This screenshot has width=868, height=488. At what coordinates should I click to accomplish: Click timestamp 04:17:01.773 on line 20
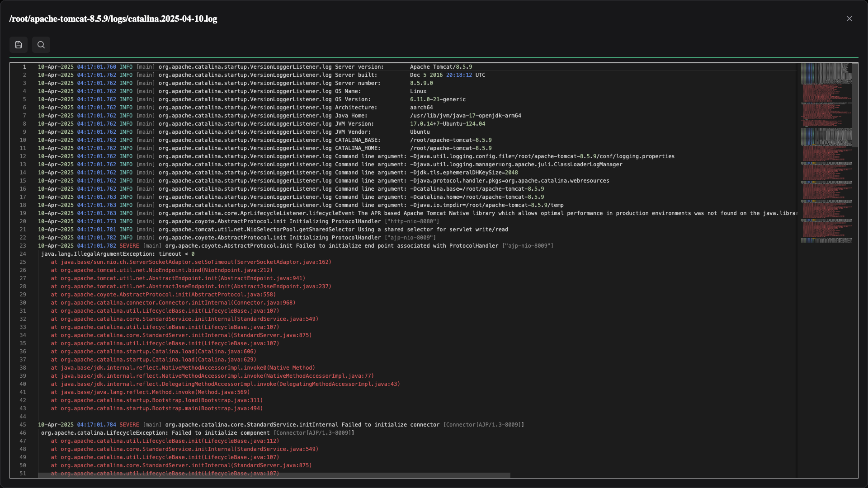coord(97,221)
